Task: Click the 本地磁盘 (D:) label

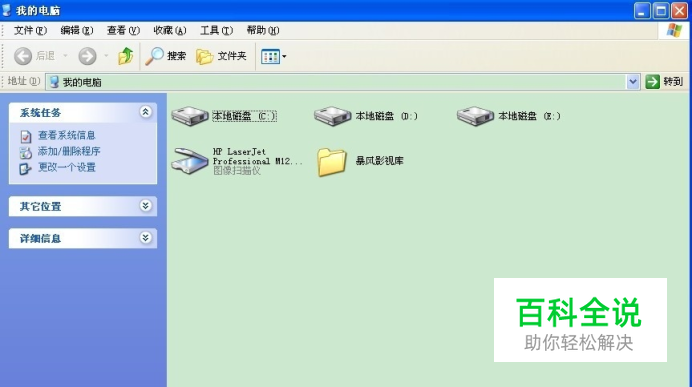Action: coord(387,116)
